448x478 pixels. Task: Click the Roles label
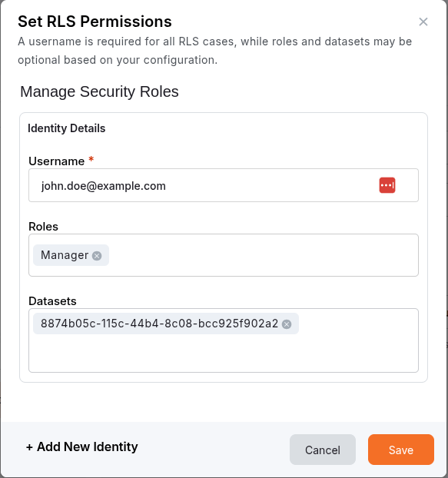pos(43,227)
